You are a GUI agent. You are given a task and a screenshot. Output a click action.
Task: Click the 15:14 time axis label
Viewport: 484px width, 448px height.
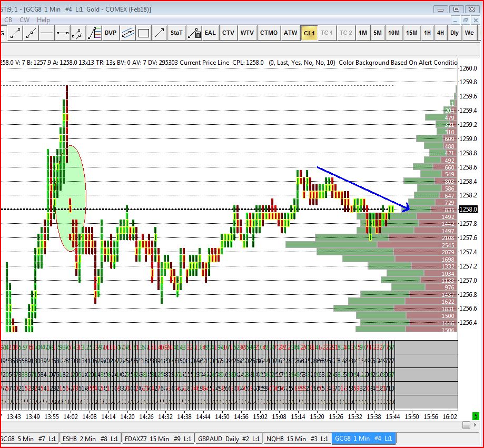click(298, 417)
